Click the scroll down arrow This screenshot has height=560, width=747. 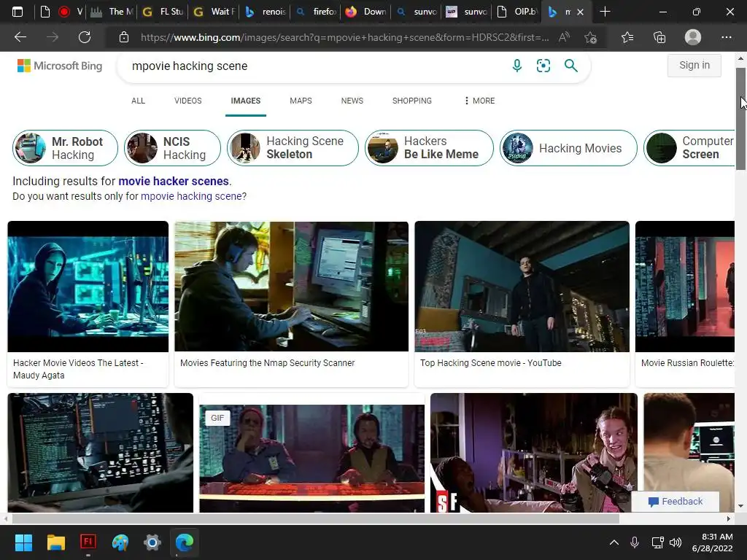pos(740,506)
